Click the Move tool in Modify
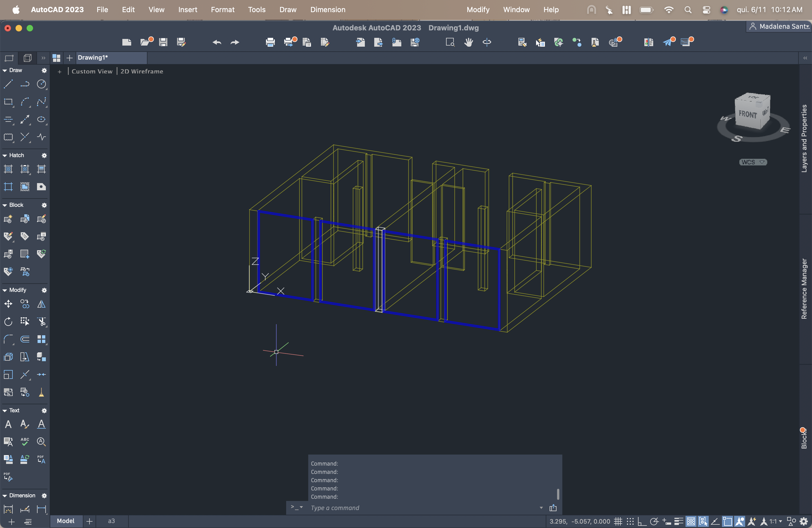This screenshot has height=528, width=812. click(x=8, y=304)
